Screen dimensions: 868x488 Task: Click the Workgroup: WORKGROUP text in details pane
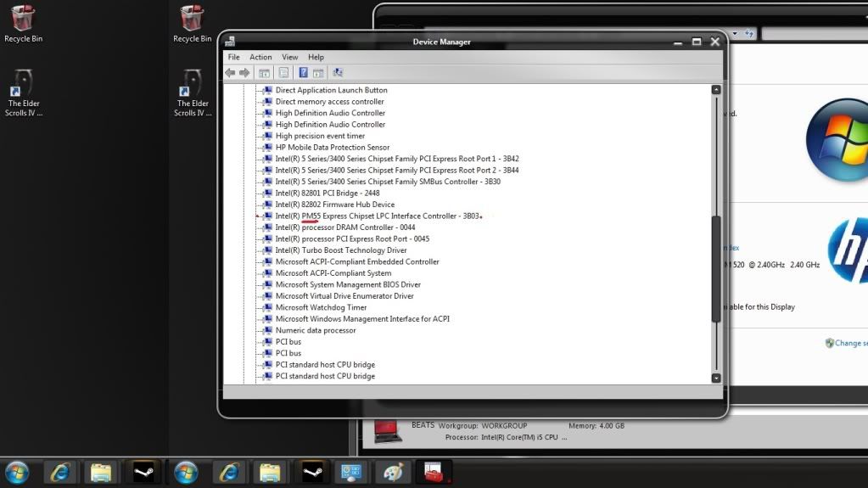(x=483, y=425)
